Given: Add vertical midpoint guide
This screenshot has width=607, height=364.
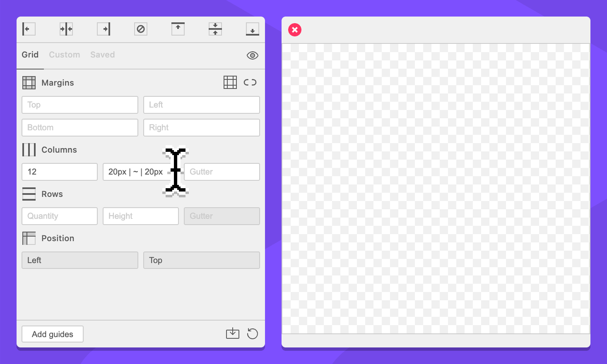Looking at the screenshot, I should click(66, 29).
